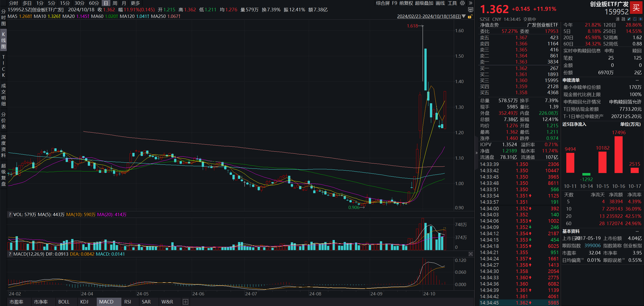The image size is (644, 306).
Task: Switch indicator to W&R
Action: (167, 302)
